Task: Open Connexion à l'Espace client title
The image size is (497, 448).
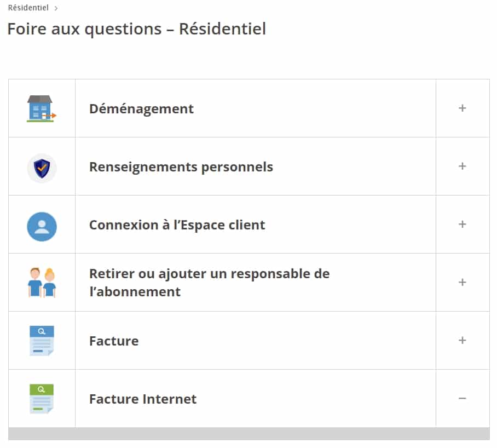Action: (177, 225)
